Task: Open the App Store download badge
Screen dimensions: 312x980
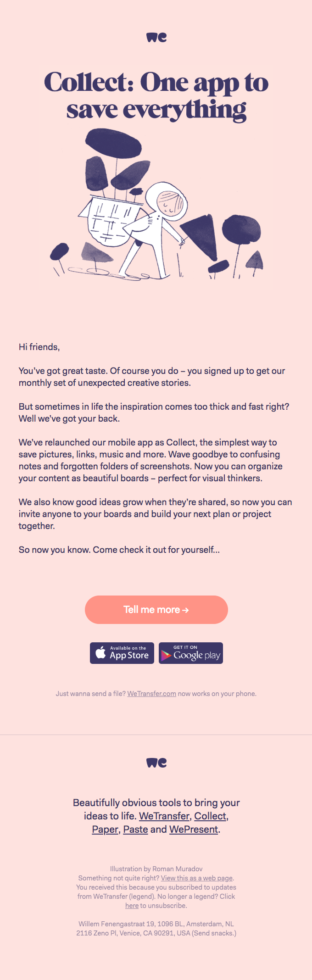Action: 122,653
